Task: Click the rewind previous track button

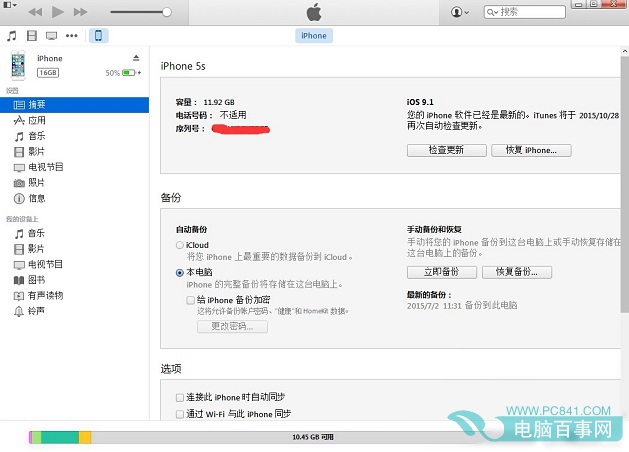Action: click(35, 12)
